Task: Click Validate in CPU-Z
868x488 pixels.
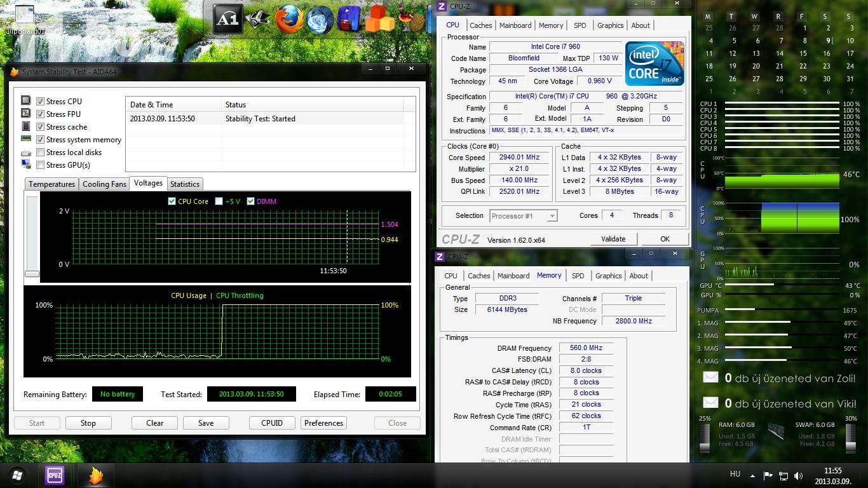Action: (x=613, y=239)
